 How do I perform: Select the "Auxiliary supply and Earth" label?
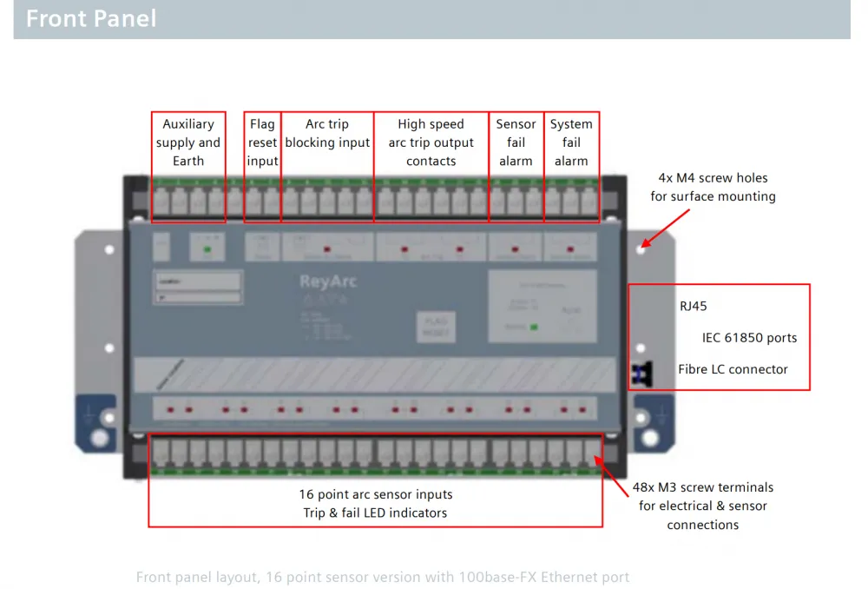(x=188, y=142)
